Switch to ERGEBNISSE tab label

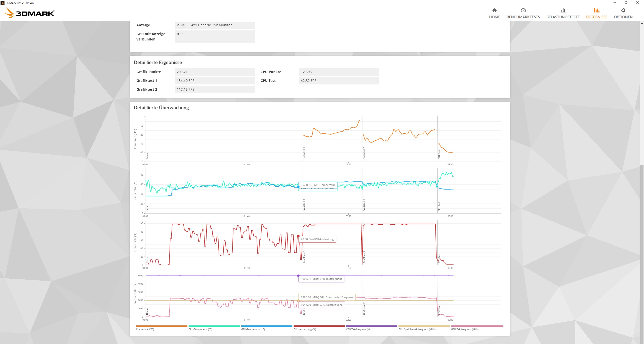[x=596, y=17]
